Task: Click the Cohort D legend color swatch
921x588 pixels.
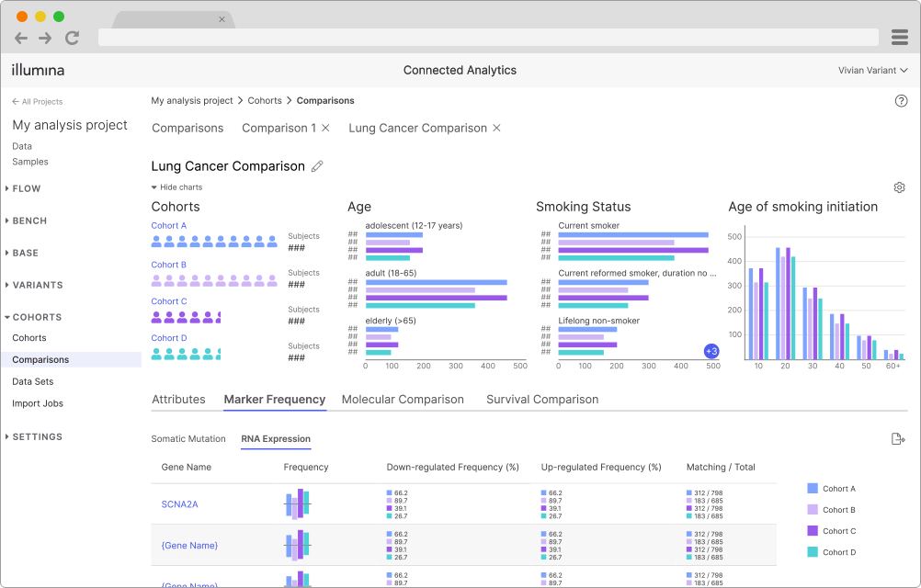Action: pos(813,551)
